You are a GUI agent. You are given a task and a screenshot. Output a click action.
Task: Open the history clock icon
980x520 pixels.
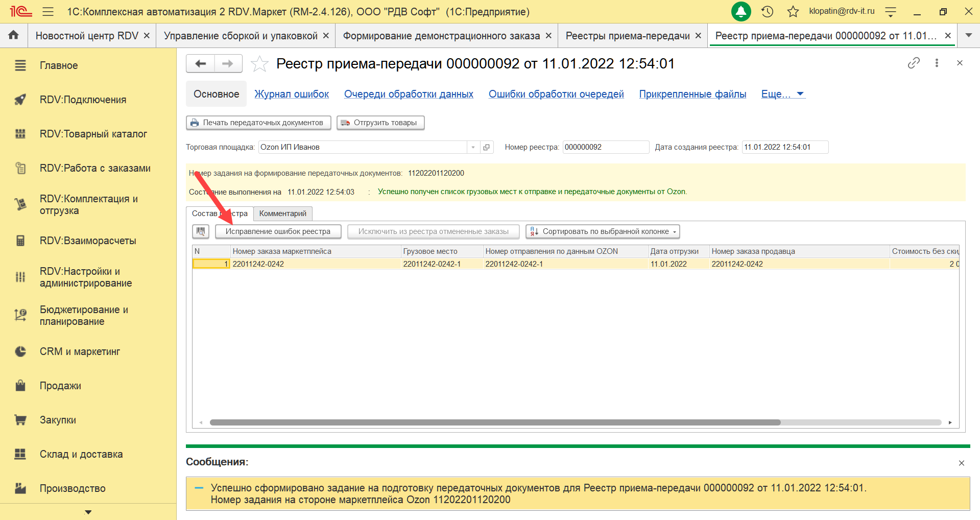(767, 11)
